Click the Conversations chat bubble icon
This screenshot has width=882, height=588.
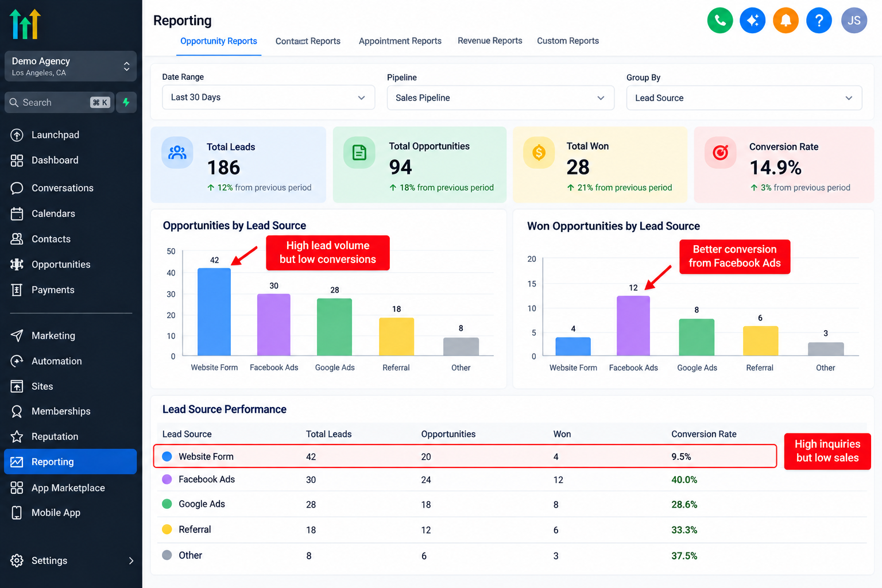[x=17, y=188]
